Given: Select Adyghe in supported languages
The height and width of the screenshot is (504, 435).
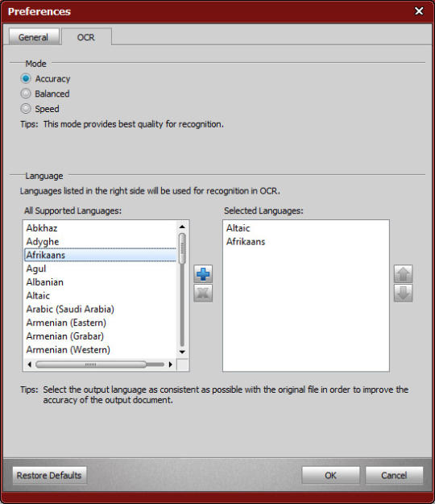Looking at the screenshot, I should (101, 241).
